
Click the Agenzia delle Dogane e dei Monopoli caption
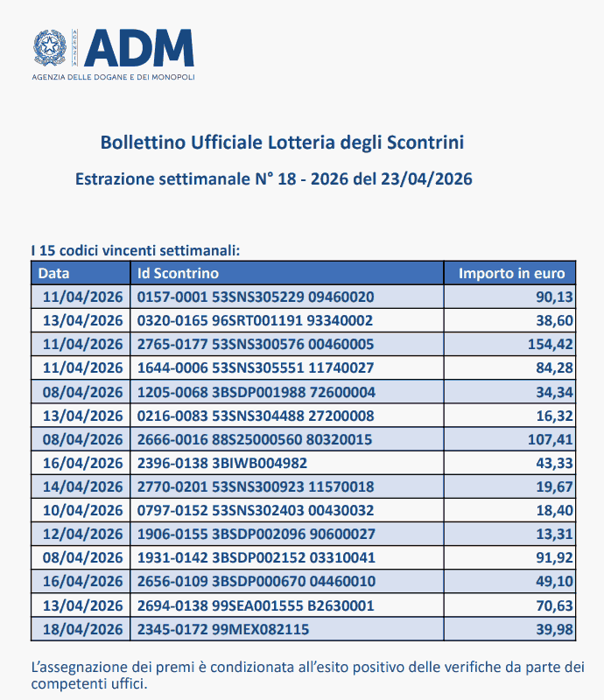113,77
